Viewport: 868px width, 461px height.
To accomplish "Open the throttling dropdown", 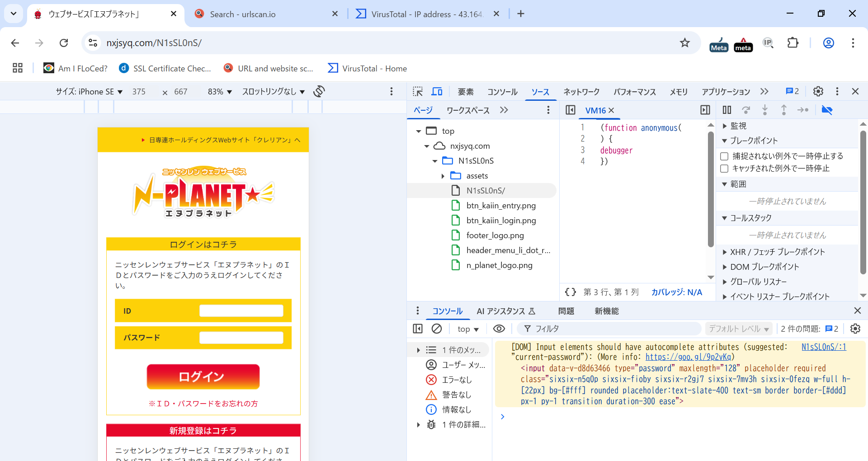I will pyautogui.click(x=274, y=92).
